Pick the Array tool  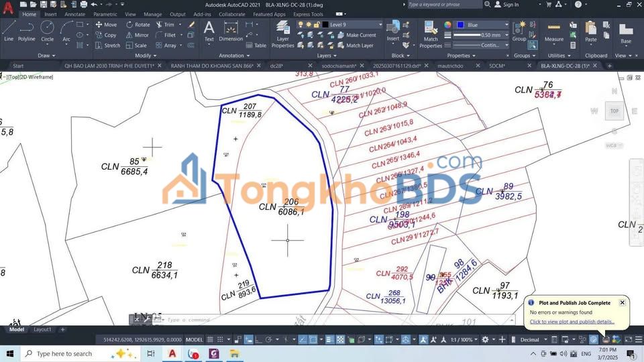coord(166,46)
